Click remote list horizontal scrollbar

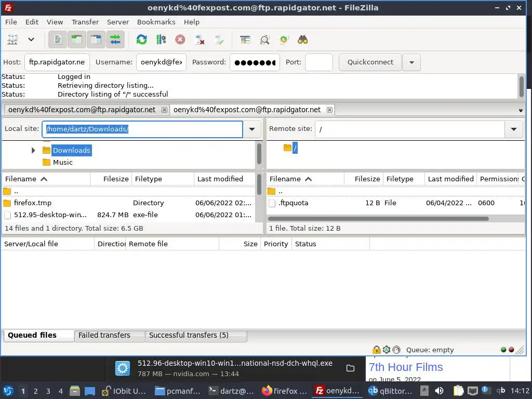[x=378, y=219]
